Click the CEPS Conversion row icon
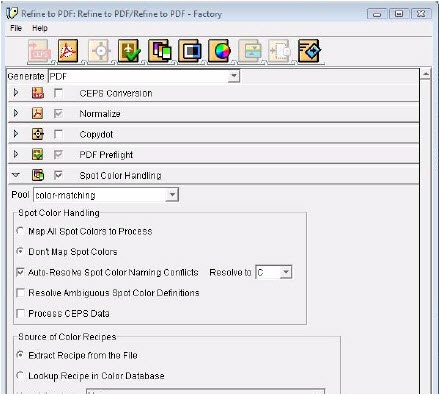 (x=38, y=93)
